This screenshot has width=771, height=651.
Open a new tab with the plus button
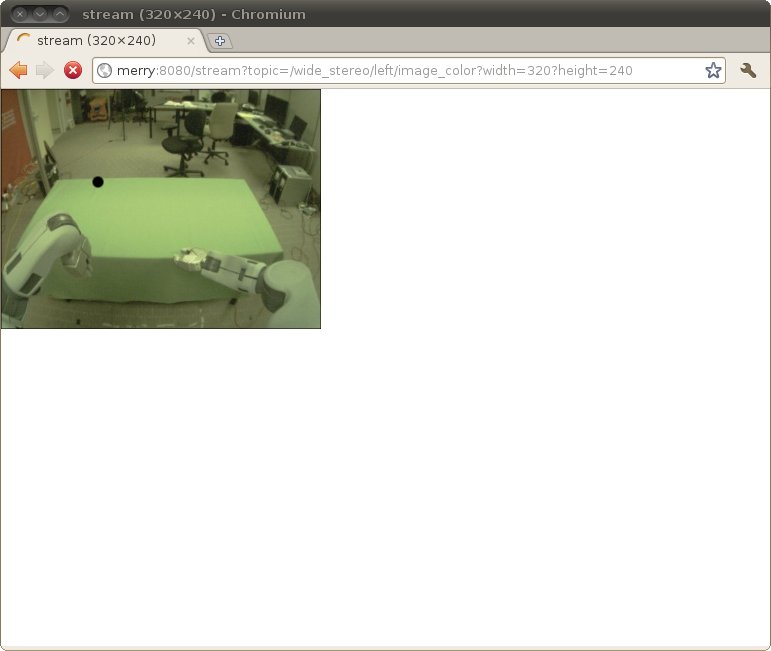220,41
